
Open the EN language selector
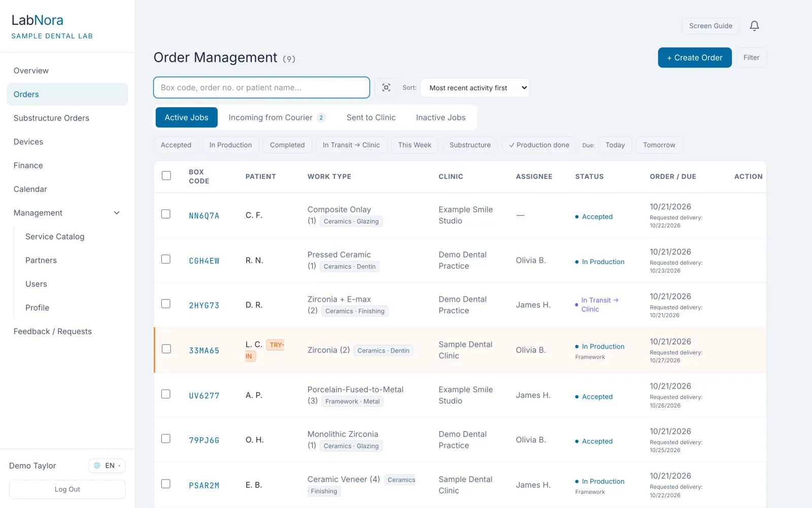pos(107,465)
